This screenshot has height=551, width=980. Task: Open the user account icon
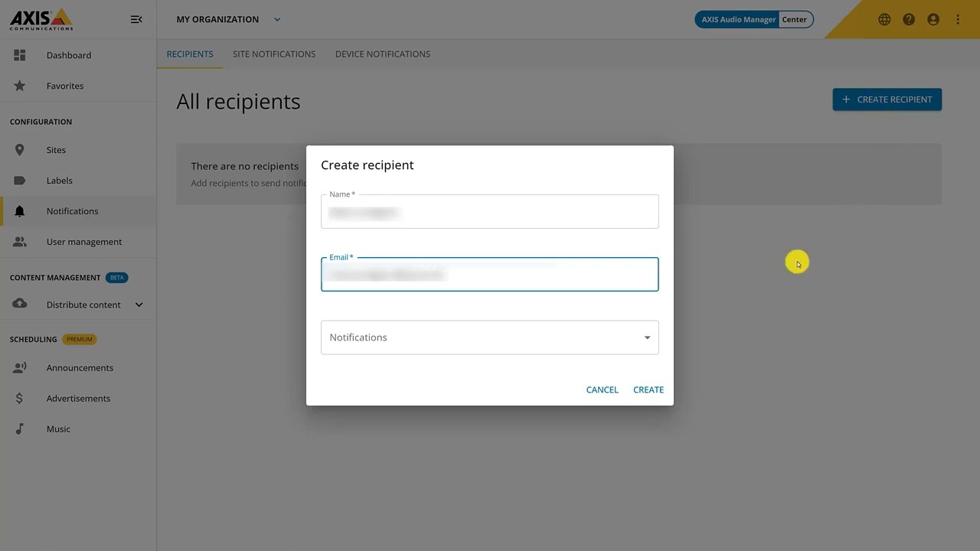(x=933, y=20)
